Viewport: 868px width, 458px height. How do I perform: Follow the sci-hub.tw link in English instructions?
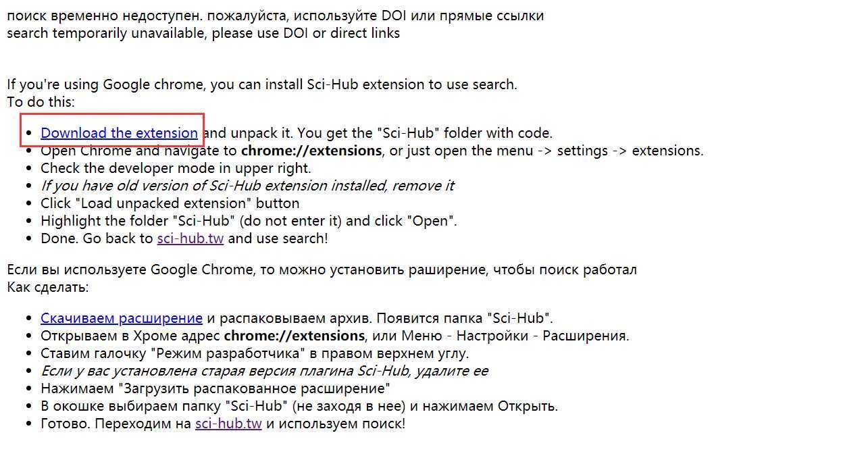pyautogui.click(x=190, y=238)
